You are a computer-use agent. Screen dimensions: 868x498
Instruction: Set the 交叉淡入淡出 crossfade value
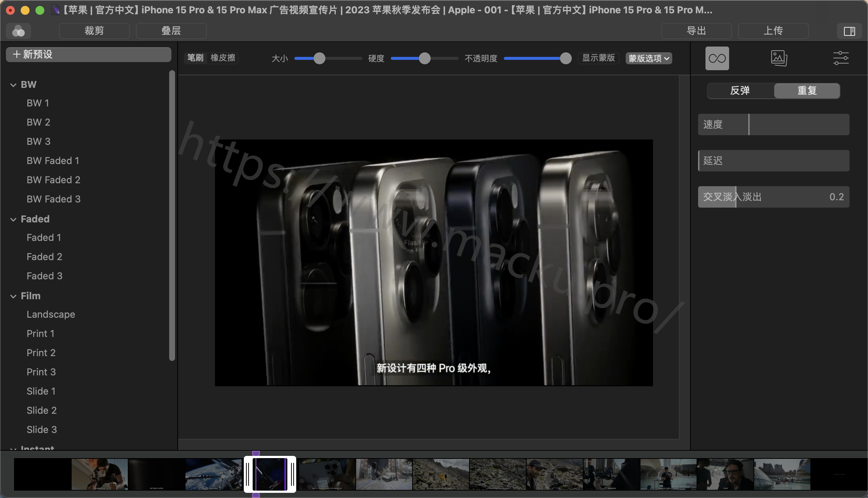(x=773, y=197)
